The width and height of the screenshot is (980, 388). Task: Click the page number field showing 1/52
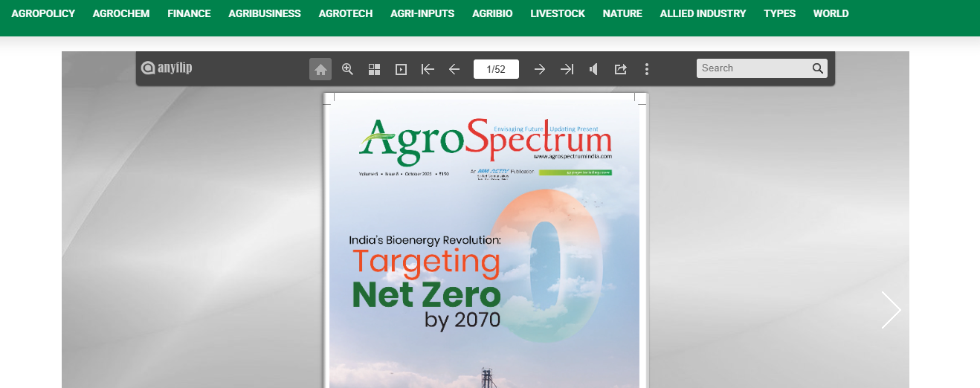click(496, 69)
